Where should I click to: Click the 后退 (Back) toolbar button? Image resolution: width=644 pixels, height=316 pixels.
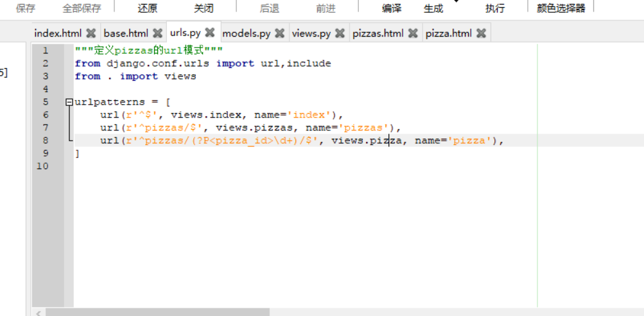[x=270, y=8]
